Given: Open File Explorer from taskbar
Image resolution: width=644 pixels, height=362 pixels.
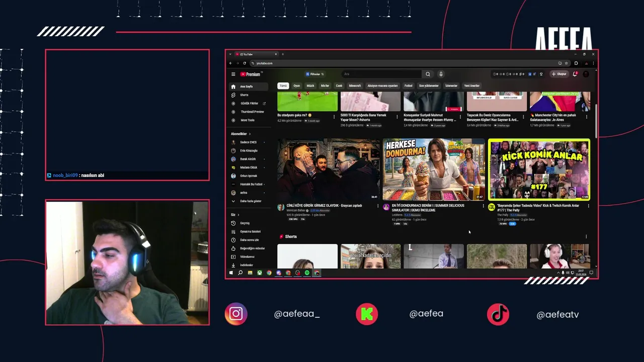Looking at the screenshot, I should (250, 273).
